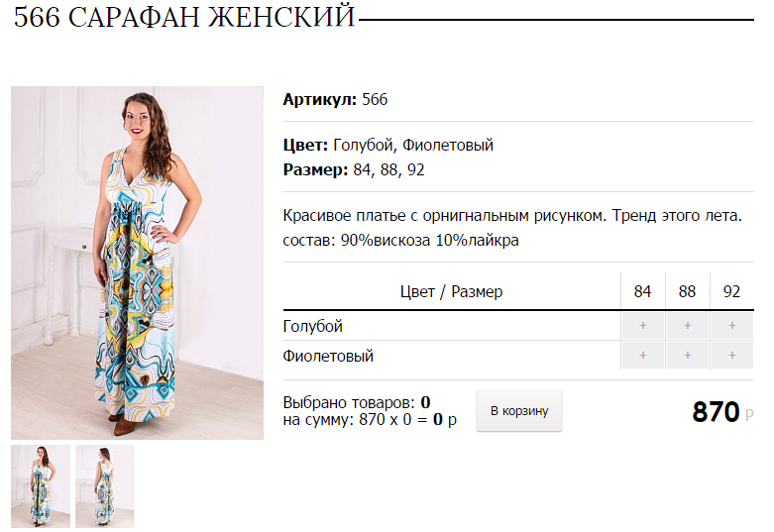
Task: Click the Выбрано товаров counter text
Action: (x=357, y=402)
